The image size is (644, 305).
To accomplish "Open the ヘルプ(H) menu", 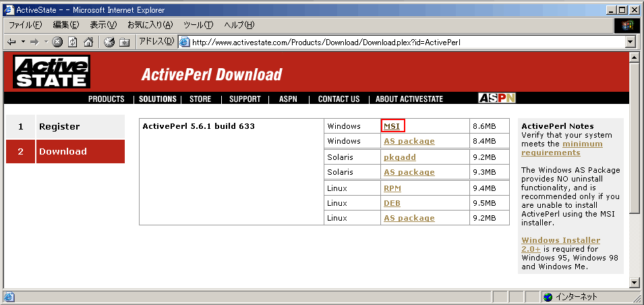I will pos(239,25).
